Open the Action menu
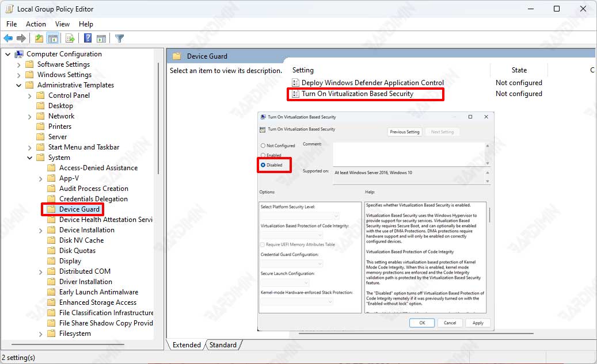 click(36, 24)
